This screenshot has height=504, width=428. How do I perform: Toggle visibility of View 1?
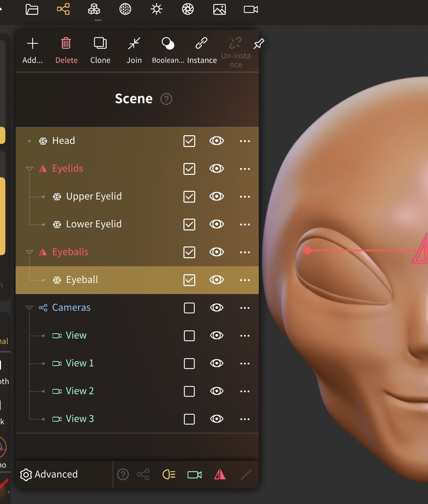pyautogui.click(x=217, y=363)
